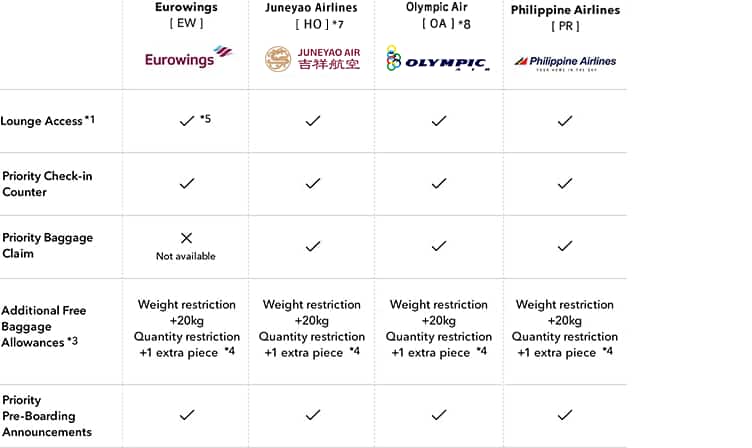Click the Philippine Airlines [PR] column header
The image size is (752, 448).
coord(565,17)
